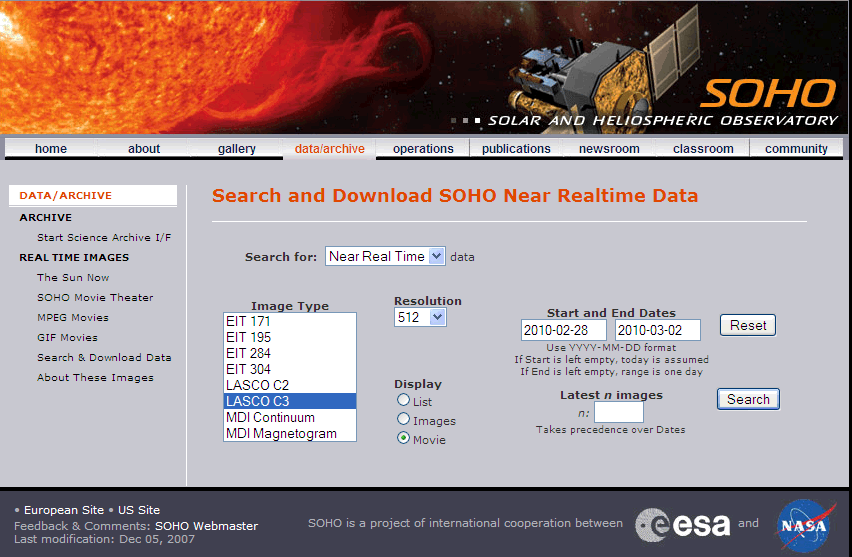Click the SOHO logo in the banner
Screen dimensions: 852x557
point(767,92)
